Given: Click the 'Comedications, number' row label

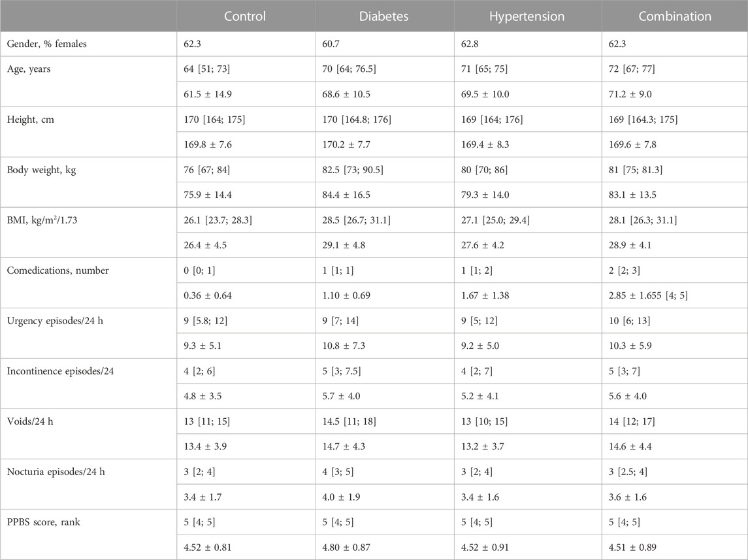Looking at the screenshot, I should pos(57,271).
